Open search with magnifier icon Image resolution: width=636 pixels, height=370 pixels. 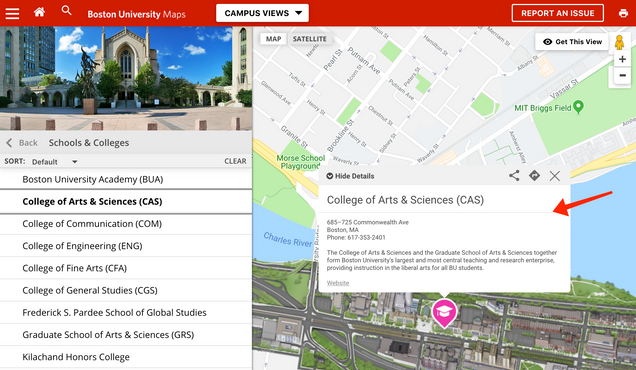tap(67, 10)
